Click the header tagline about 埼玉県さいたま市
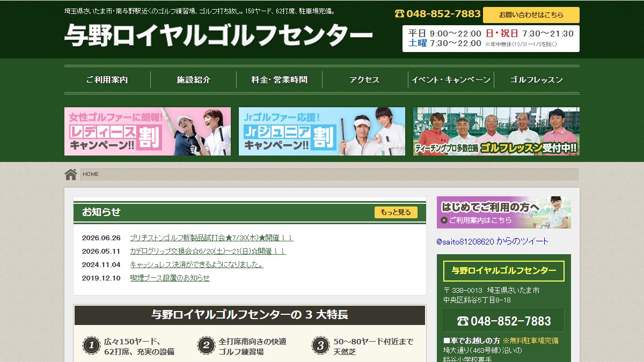The width and height of the screenshot is (644, 362). pos(200,11)
